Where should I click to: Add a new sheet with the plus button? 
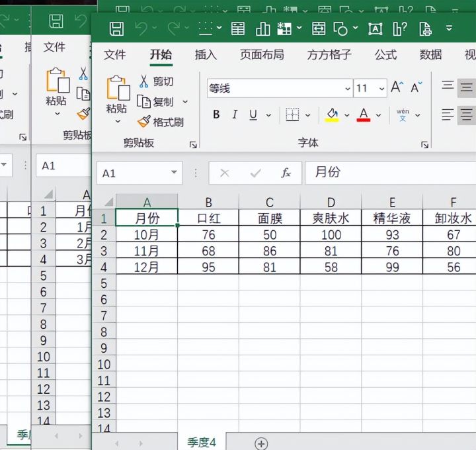(x=261, y=443)
